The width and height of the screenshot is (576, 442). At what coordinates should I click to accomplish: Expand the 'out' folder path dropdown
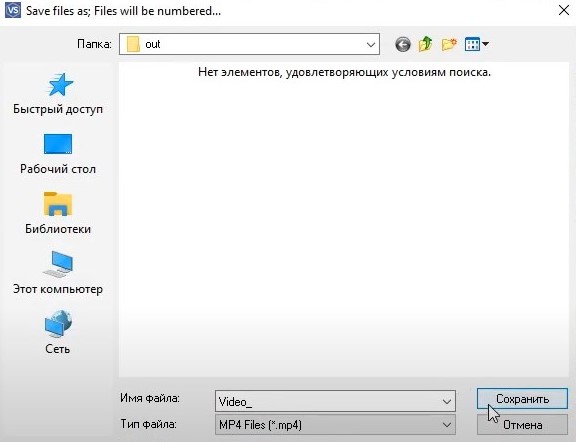(371, 44)
